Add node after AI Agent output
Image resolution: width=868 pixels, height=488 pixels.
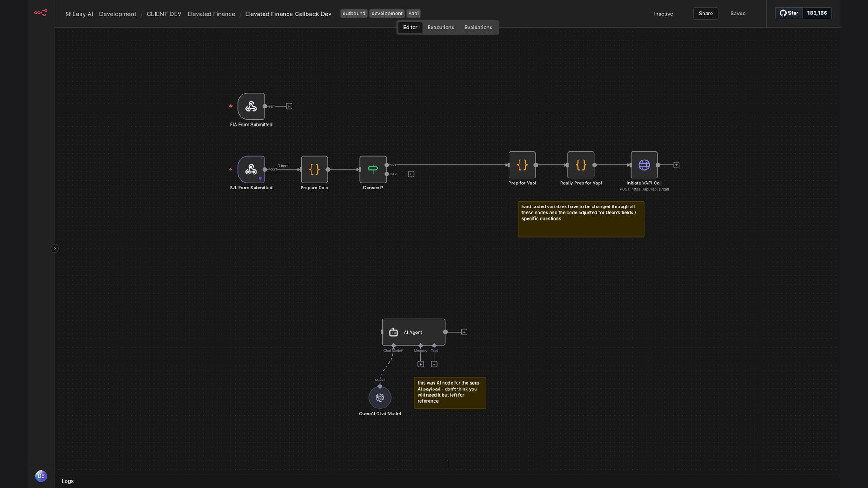[464, 332]
